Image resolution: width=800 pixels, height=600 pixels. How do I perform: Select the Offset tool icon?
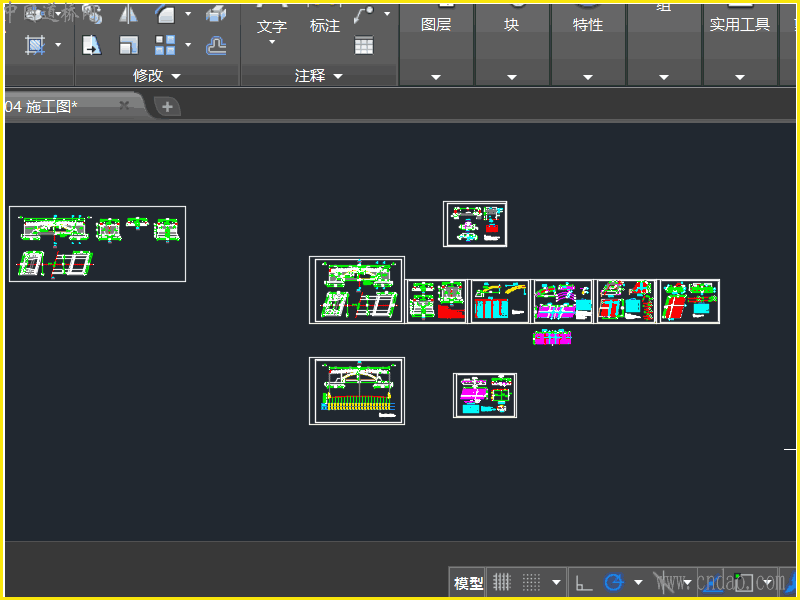coord(216,45)
